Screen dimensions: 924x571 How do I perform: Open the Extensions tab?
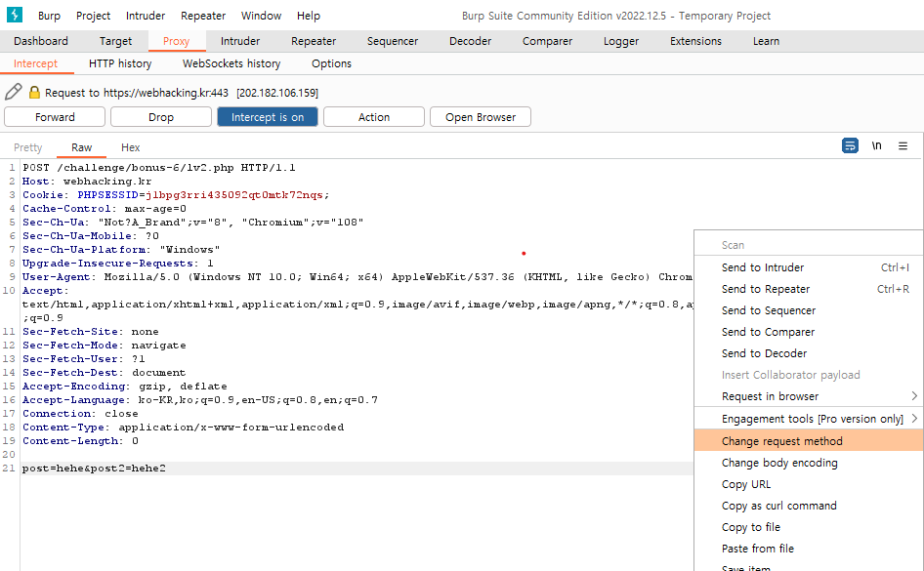pyautogui.click(x=695, y=41)
